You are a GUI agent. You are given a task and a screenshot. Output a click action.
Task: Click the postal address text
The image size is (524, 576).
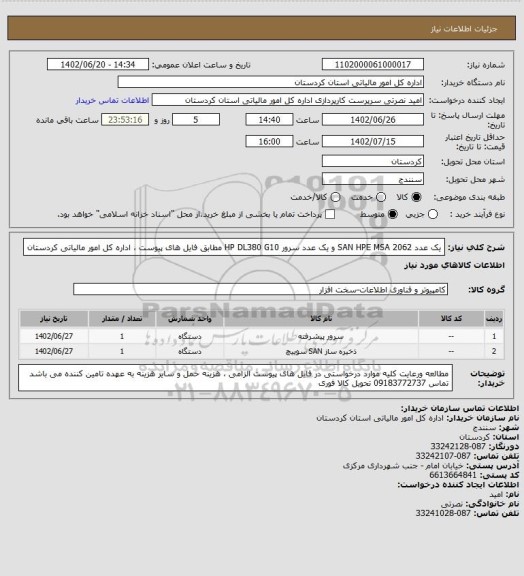point(403,465)
